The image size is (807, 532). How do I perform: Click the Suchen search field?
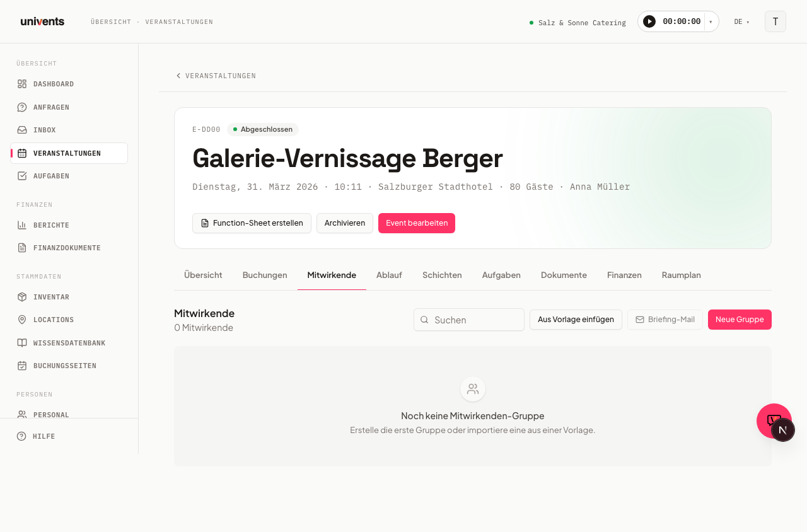(469, 320)
